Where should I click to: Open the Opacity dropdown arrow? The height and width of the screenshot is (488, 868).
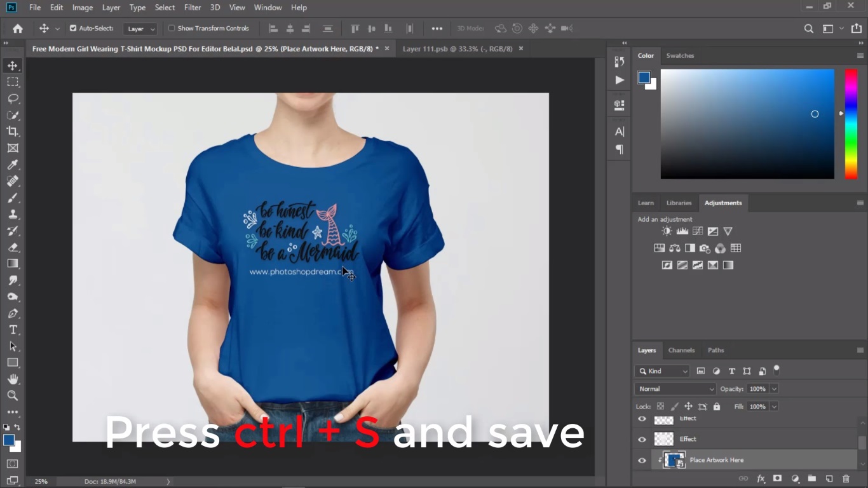[x=775, y=388]
